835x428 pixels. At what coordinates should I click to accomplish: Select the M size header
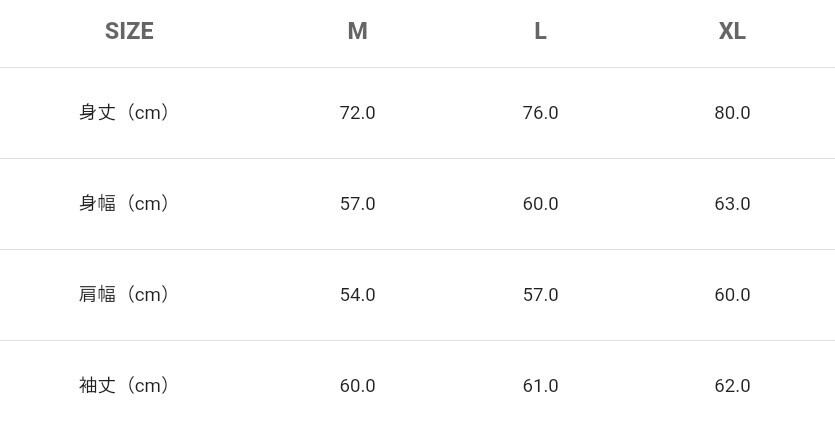pos(357,31)
